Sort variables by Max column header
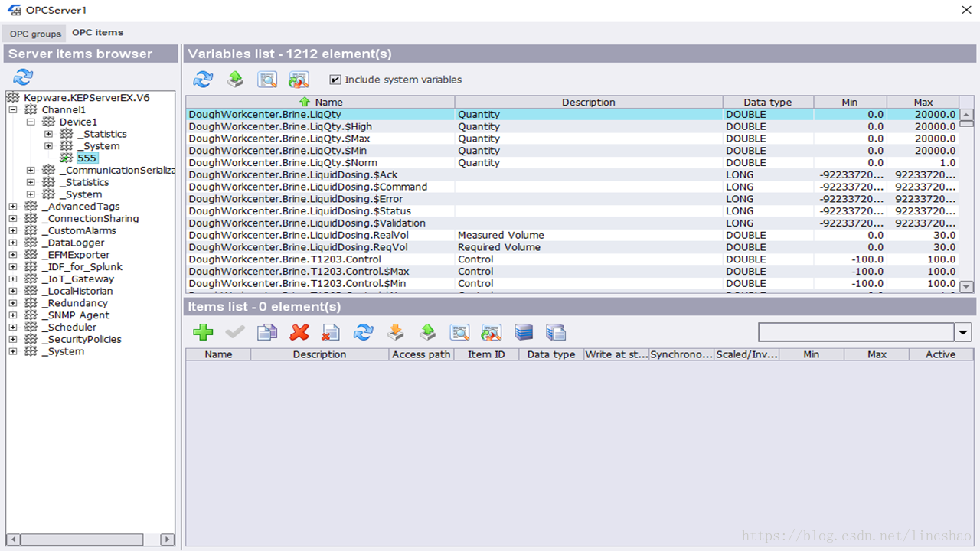980x551 pixels. coord(923,102)
